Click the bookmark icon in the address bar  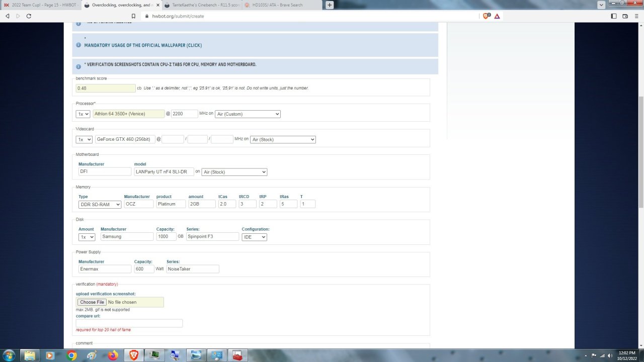click(x=134, y=16)
